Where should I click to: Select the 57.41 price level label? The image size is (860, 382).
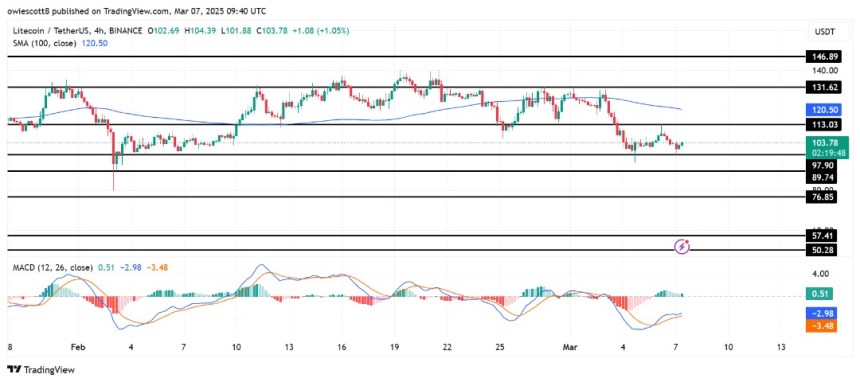click(x=821, y=237)
